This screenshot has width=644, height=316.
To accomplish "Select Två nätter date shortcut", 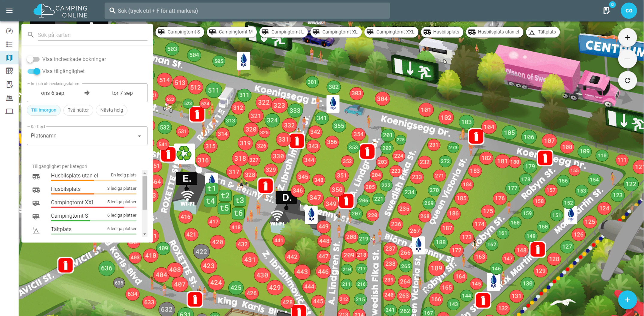I will tap(78, 110).
